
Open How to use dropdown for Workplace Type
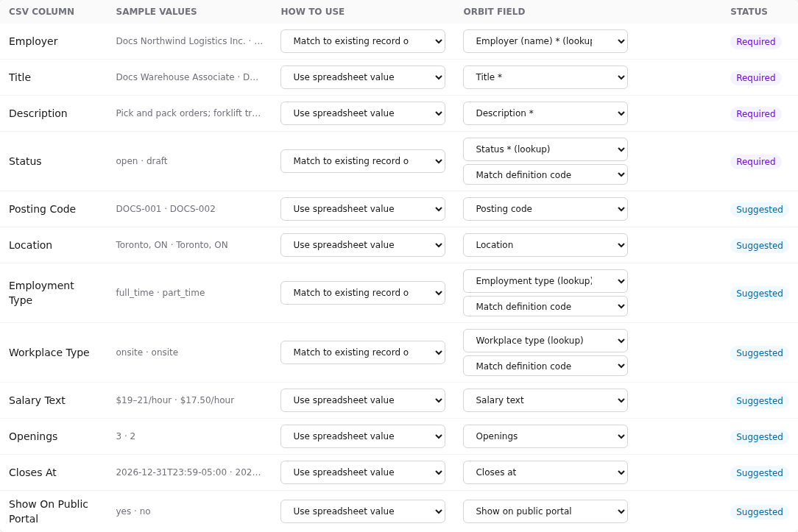point(363,352)
